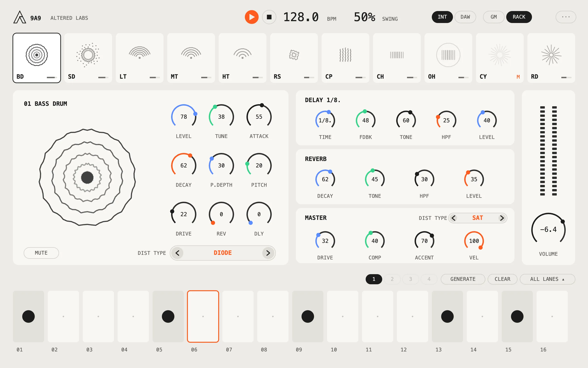588x368 pixels.
Task: Toggle step 06 in the sequencer
Action: (203, 316)
